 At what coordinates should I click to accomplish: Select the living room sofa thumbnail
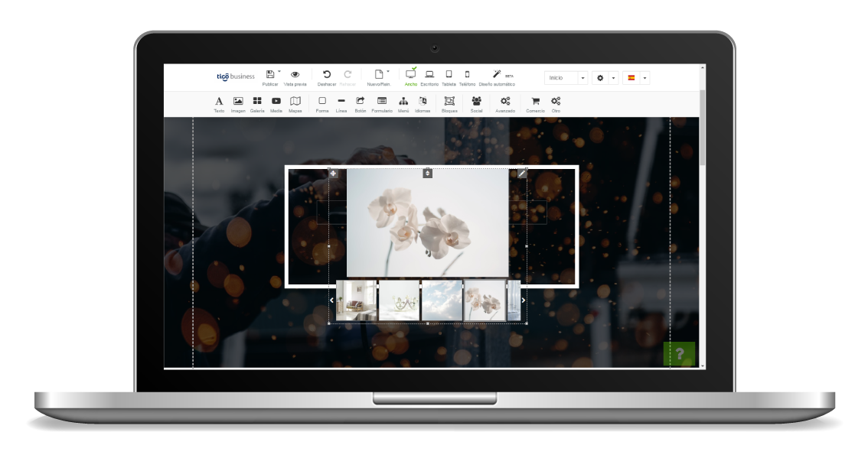click(x=357, y=300)
